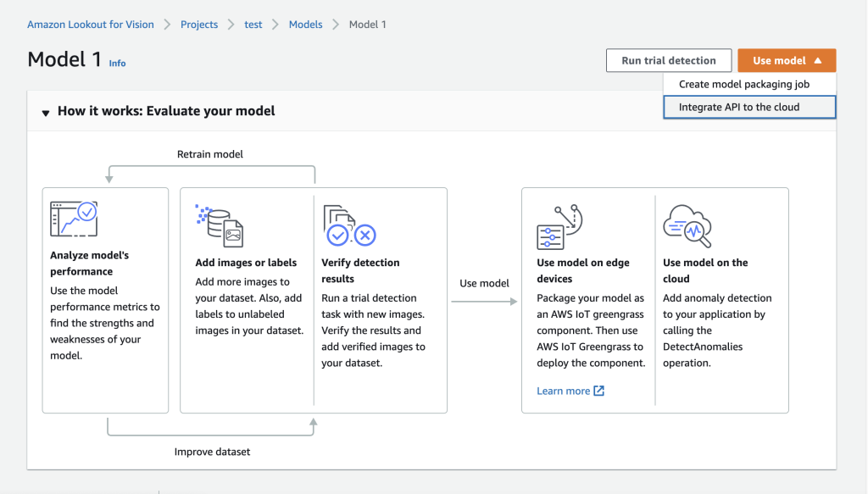This screenshot has height=494, width=868.
Task: Click the Improve dataset label
Action: (x=212, y=452)
